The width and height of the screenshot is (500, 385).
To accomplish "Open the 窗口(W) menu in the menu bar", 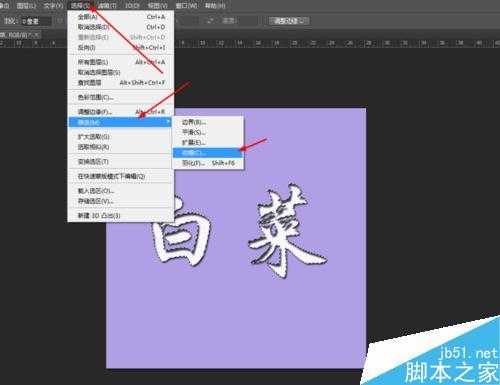I will (186, 6).
